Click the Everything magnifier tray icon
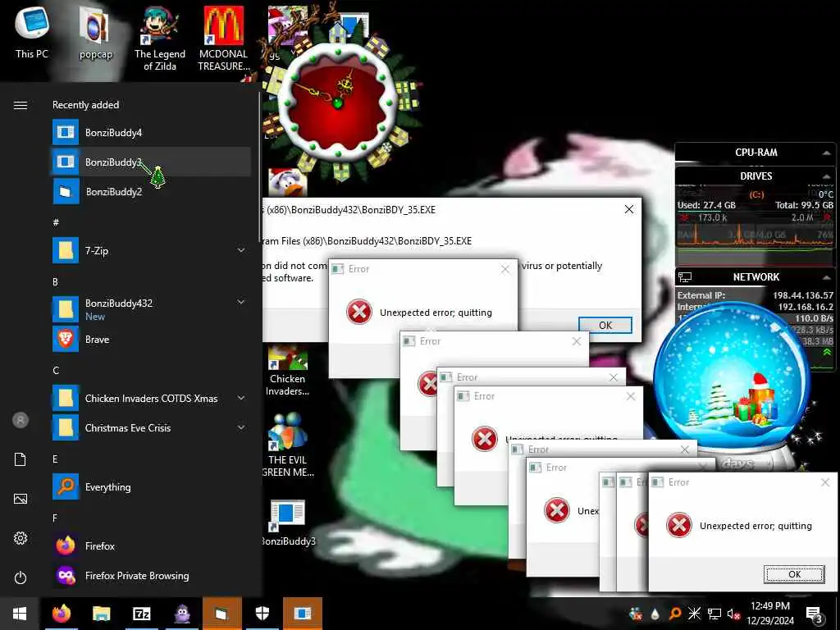The image size is (840, 630). pyautogui.click(x=675, y=614)
